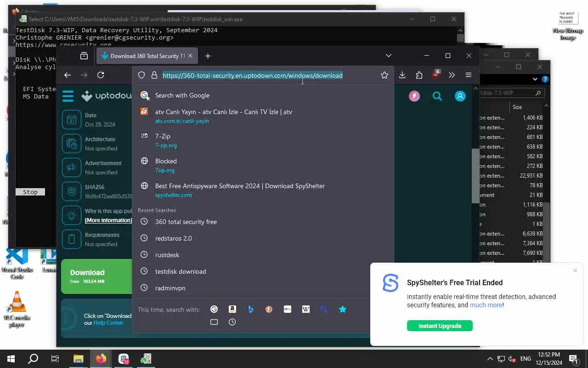Image resolution: width=588 pixels, height=368 pixels.
Task: Expand the list-all-tabs chevron in Firefox
Action: (x=389, y=56)
